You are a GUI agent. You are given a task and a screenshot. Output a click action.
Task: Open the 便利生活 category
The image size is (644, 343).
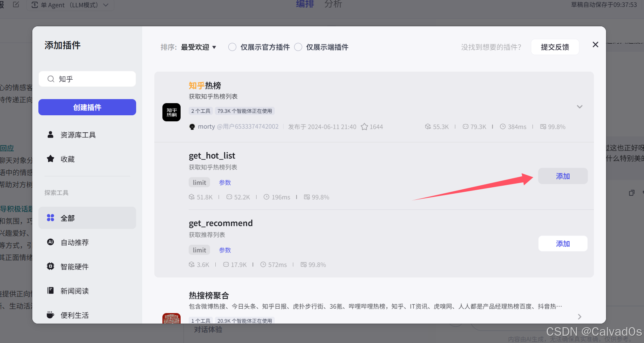87,315
